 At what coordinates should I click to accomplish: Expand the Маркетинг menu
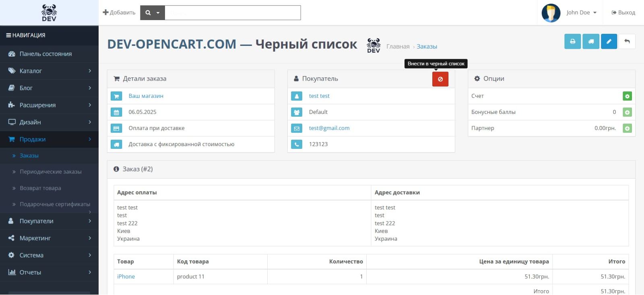[49, 238]
